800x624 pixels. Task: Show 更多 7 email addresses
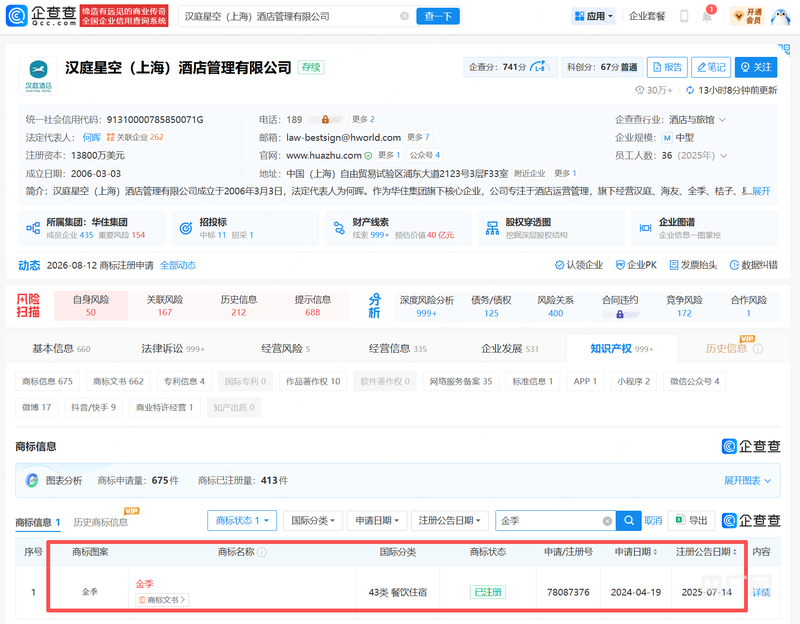coord(418,137)
